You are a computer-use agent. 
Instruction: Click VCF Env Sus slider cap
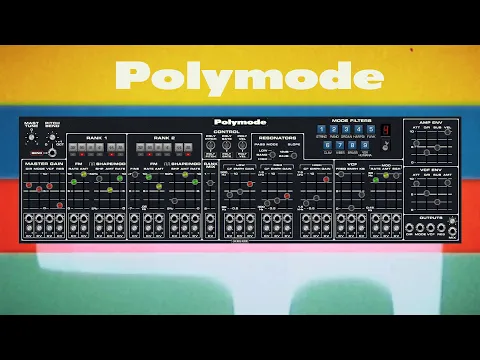click(437, 202)
